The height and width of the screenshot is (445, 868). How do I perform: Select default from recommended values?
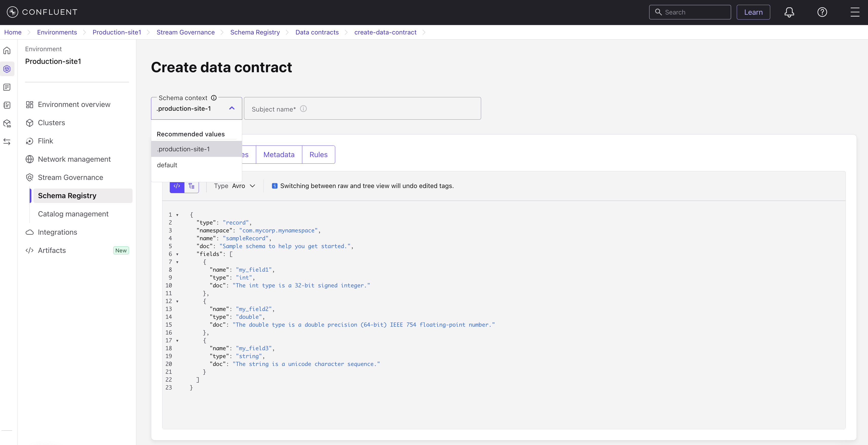pyautogui.click(x=167, y=165)
